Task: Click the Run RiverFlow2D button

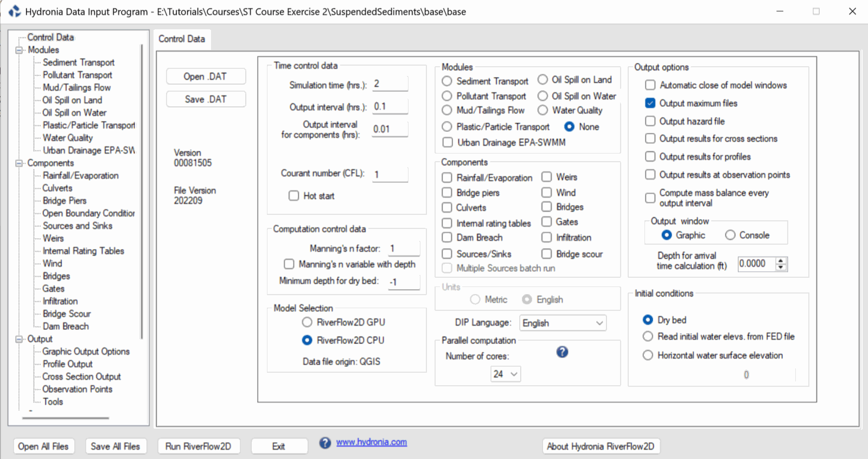Action: [198, 446]
